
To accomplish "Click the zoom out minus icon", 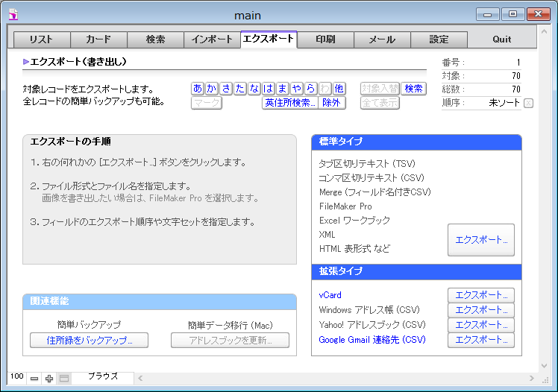I will pyautogui.click(x=34, y=379).
